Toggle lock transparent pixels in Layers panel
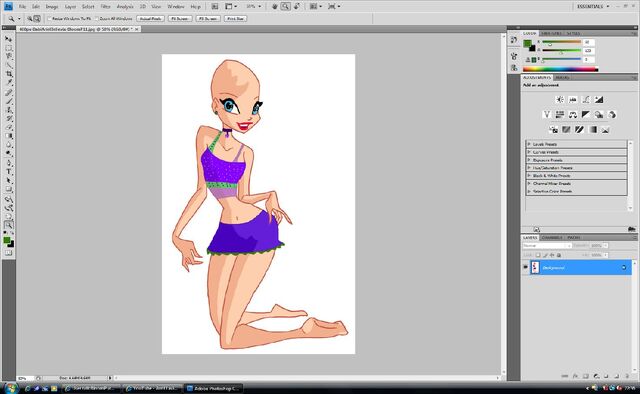The height and width of the screenshot is (394, 640). 538,255
